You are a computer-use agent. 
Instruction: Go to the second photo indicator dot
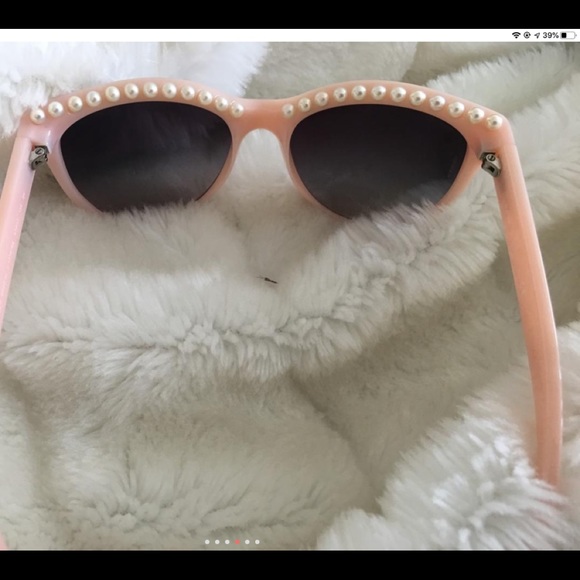217,542
